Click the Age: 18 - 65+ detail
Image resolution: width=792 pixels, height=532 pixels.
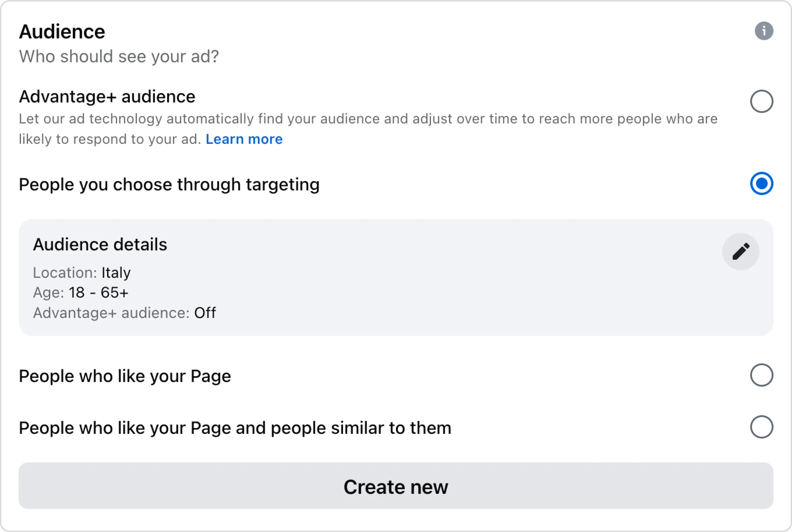point(80,292)
